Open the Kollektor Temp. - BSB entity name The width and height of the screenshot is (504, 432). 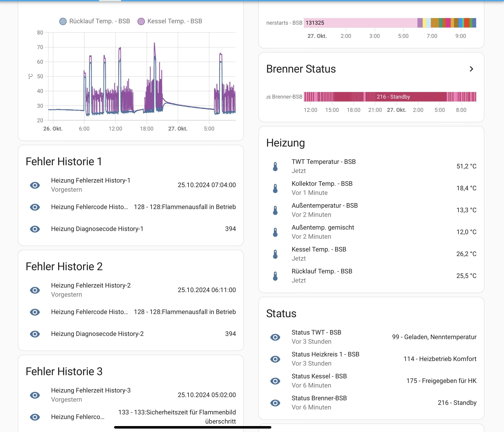tap(322, 184)
